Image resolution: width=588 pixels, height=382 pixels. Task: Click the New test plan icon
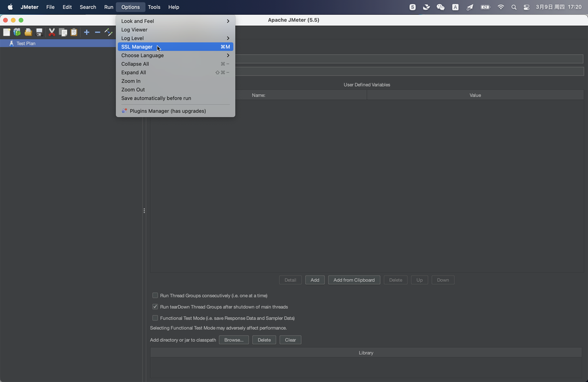click(6, 32)
